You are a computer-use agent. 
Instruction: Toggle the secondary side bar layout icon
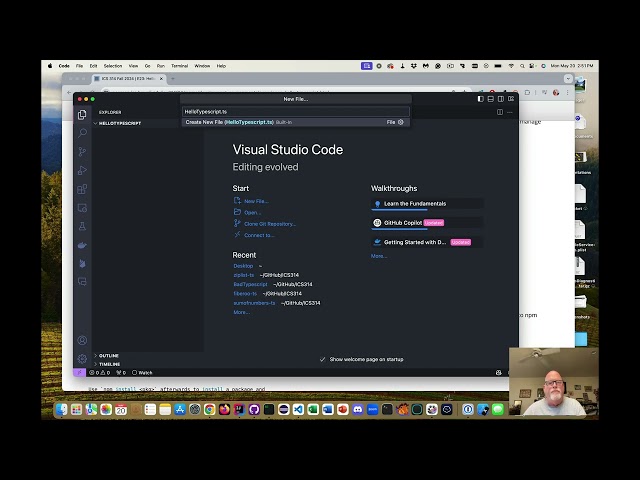pyautogui.click(x=501, y=99)
